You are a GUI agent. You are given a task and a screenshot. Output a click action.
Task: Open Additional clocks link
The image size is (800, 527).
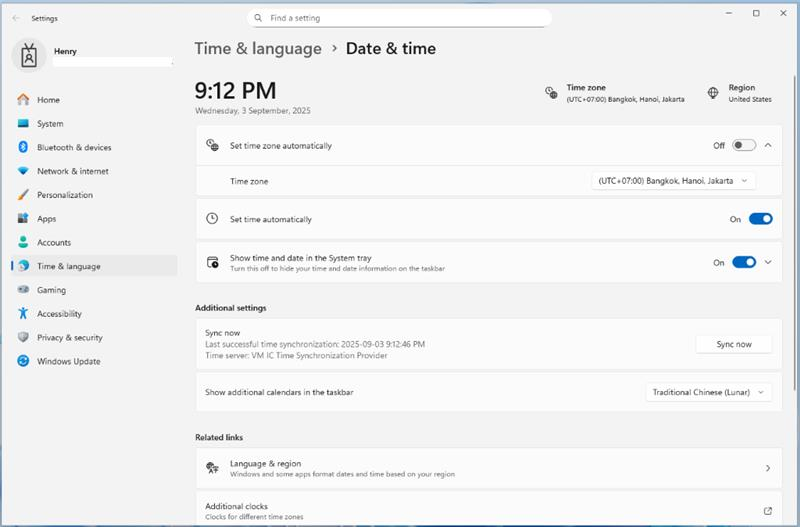click(x=489, y=510)
